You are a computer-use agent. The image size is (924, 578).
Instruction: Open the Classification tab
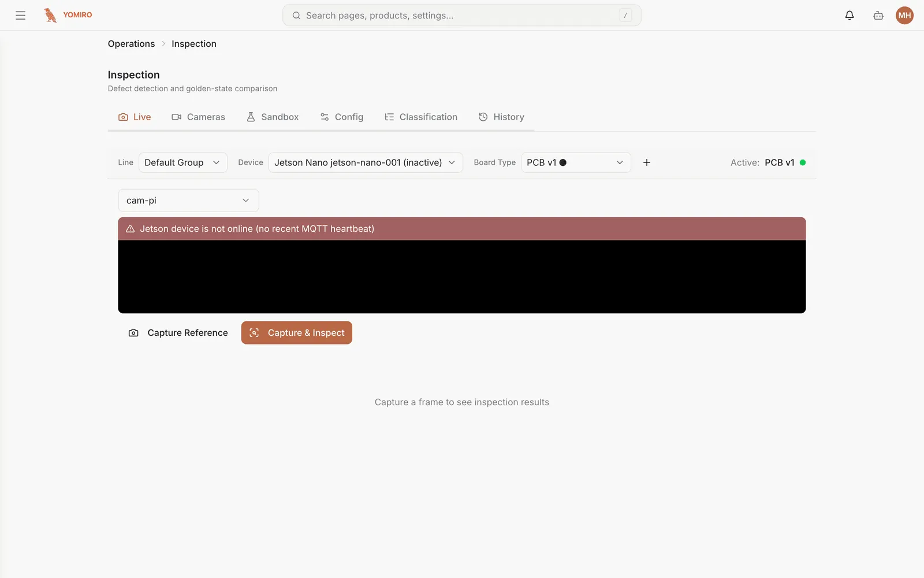421,117
